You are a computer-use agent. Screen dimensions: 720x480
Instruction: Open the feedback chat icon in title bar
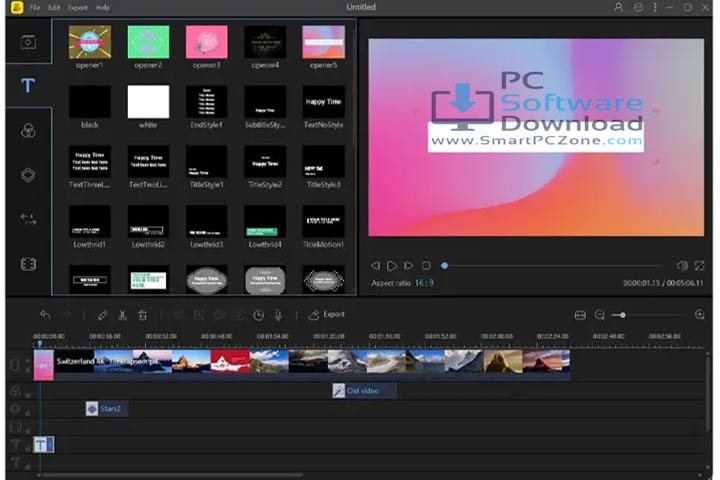tap(638, 7)
